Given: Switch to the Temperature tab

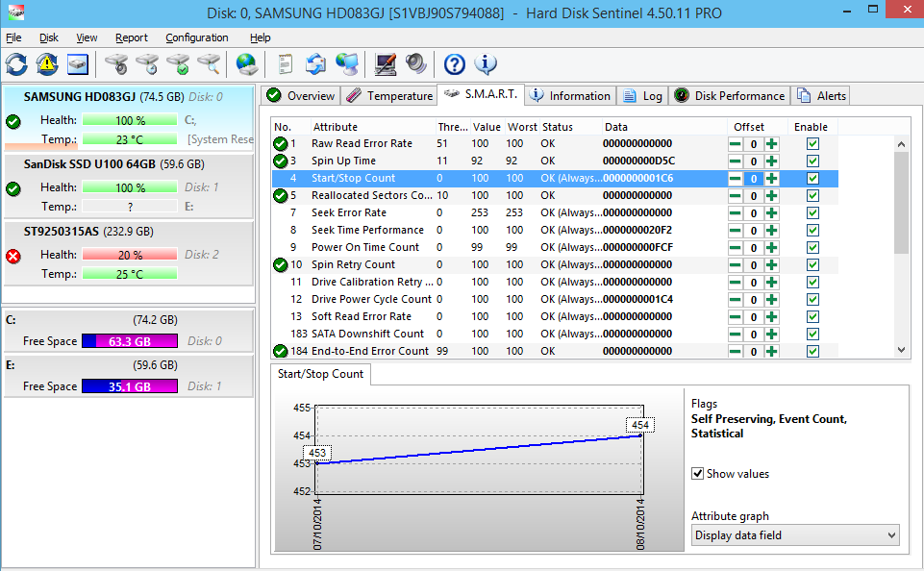Looking at the screenshot, I should click(389, 95).
